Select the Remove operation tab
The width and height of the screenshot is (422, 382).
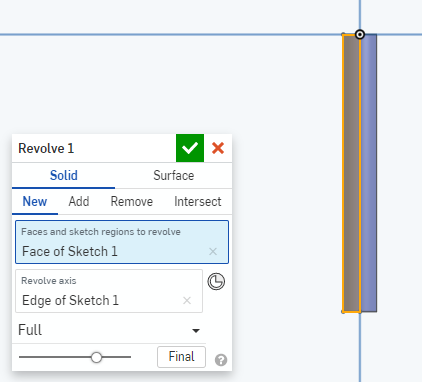132,201
